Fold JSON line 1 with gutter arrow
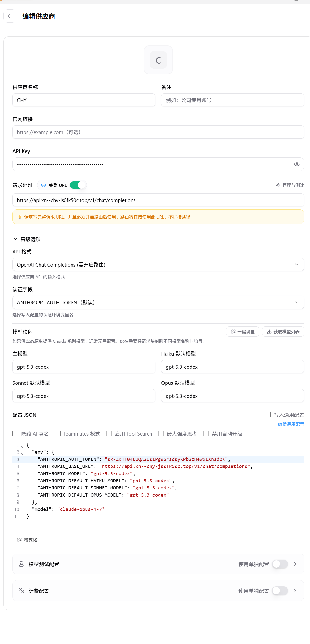The image size is (310, 644). (x=22, y=447)
